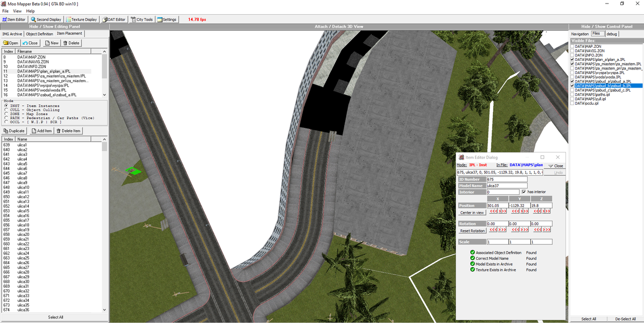Click Delete Item button
Image resolution: width=644 pixels, height=323 pixels.
[68, 131]
